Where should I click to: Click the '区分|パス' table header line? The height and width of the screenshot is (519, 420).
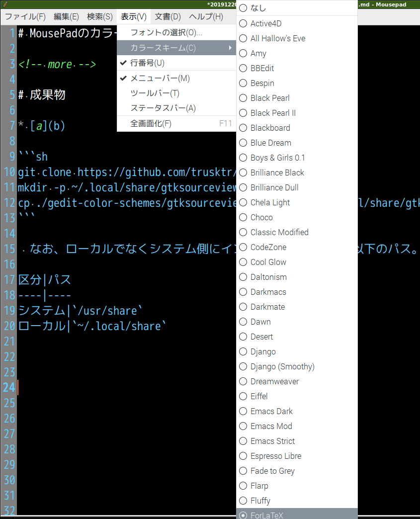pyautogui.click(x=44, y=280)
